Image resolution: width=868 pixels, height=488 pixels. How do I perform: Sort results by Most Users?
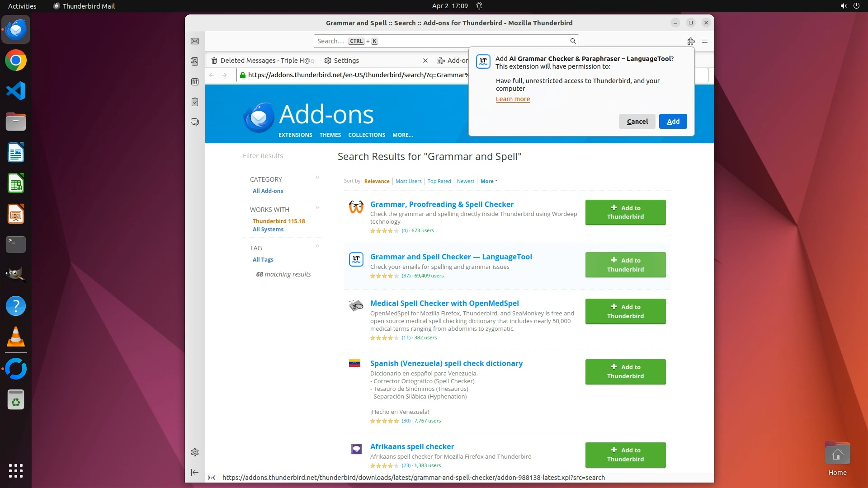click(x=408, y=181)
